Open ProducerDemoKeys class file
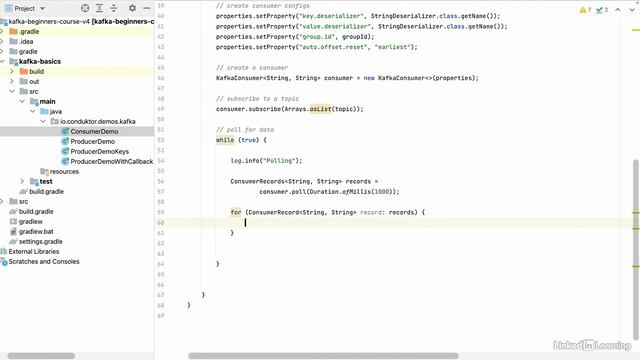Screen dimensions: 640x360 click(x=100, y=151)
